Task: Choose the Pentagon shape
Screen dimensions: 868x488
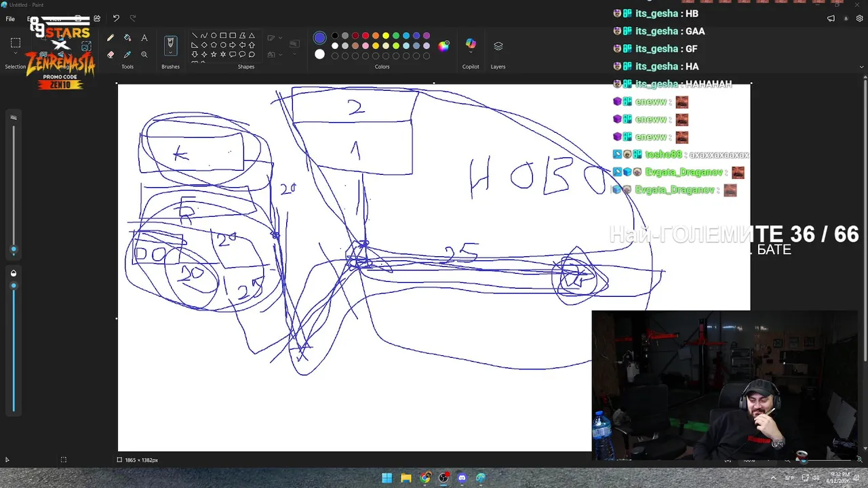Action: pyautogui.click(x=214, y=45)
